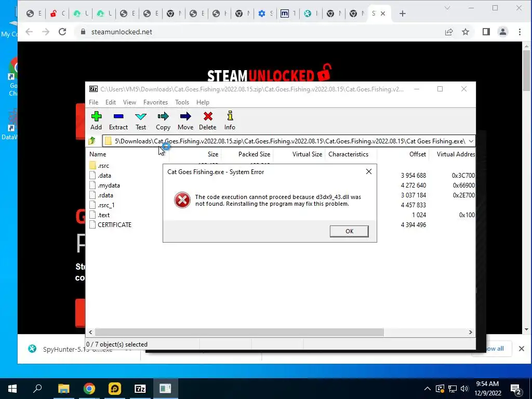Bookmark this page with the star icon
The width and height of the screenshot is (532, 399).
coord(465,32)
